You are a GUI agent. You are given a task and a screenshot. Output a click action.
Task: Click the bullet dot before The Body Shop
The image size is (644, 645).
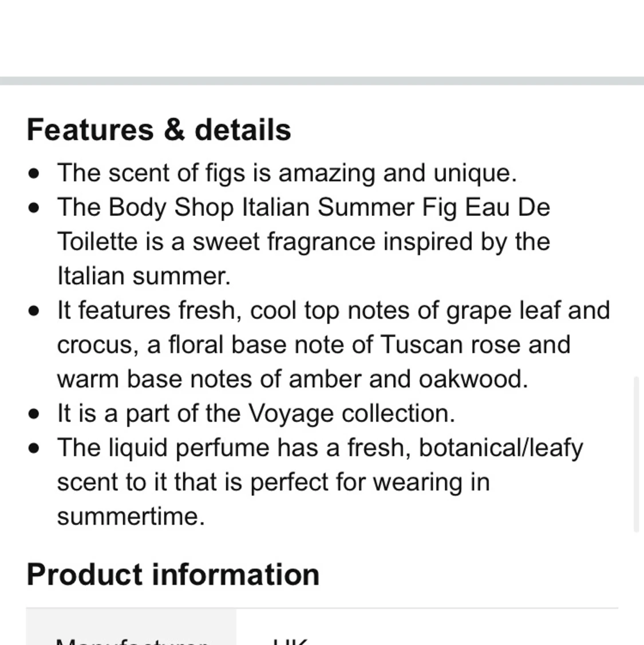(34, 208)
